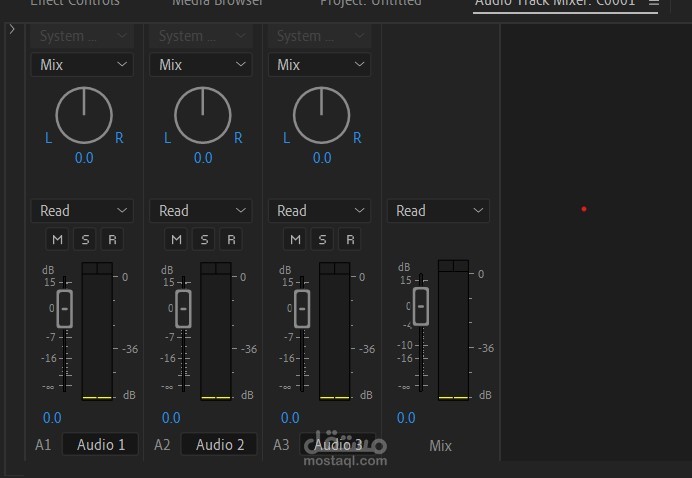Click the Mix track name label

coord(440,446)
